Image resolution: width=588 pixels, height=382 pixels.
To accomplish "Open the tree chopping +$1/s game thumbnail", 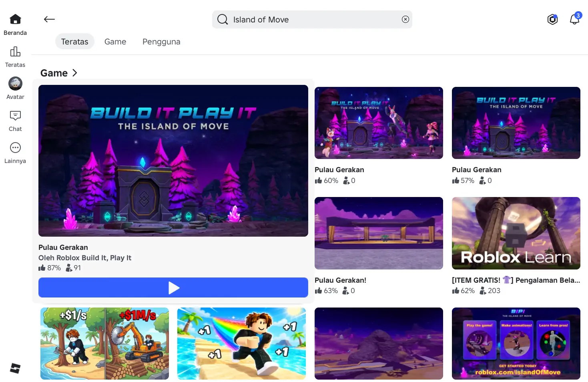I will pos(104,344).
